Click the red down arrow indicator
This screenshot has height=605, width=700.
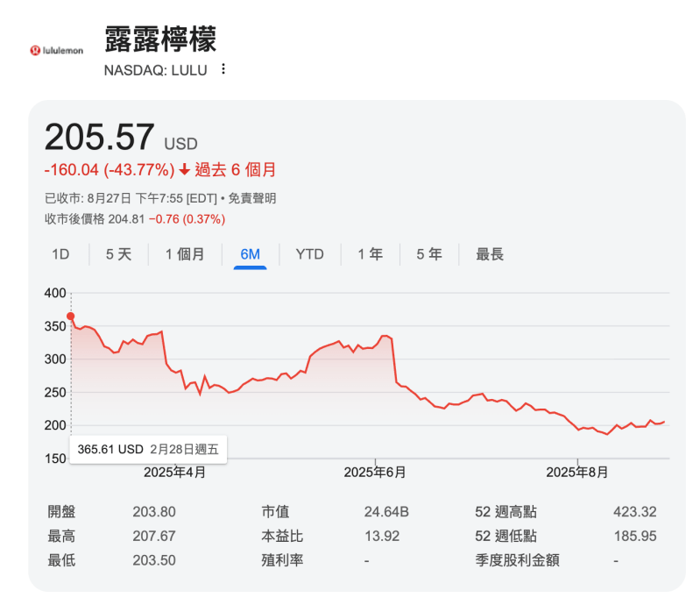185,169
